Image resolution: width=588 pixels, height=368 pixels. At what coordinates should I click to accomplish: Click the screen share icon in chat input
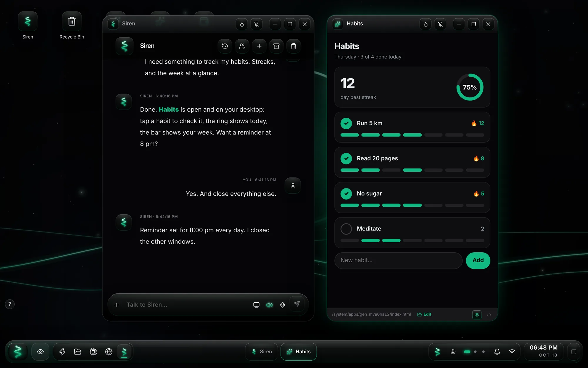pyautogui.click(x=256, y=305)
